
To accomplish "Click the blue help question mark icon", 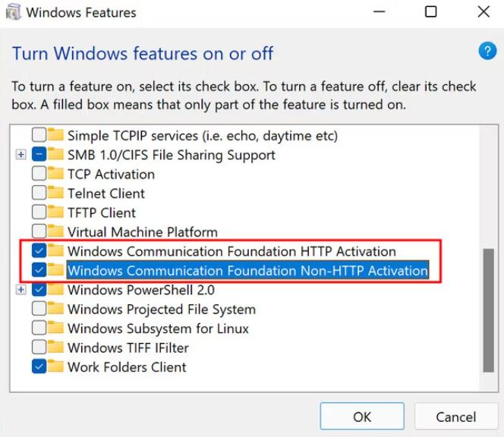I will [487, 52].
